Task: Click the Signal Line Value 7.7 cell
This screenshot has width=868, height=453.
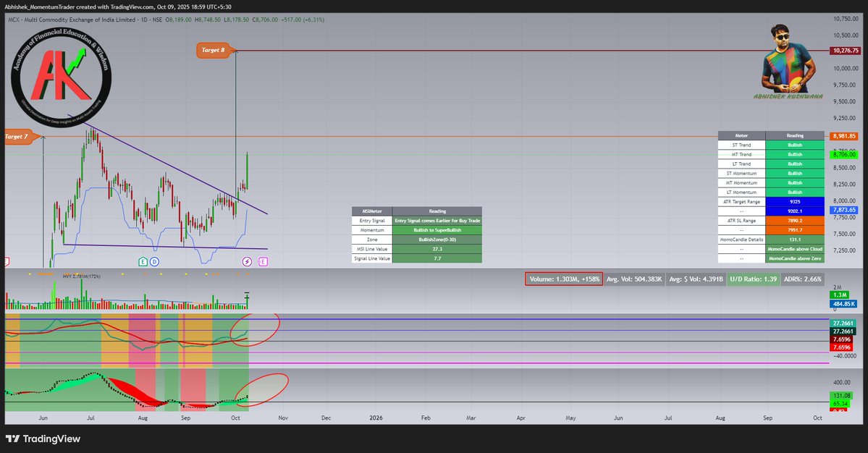Action: (437, 259)
